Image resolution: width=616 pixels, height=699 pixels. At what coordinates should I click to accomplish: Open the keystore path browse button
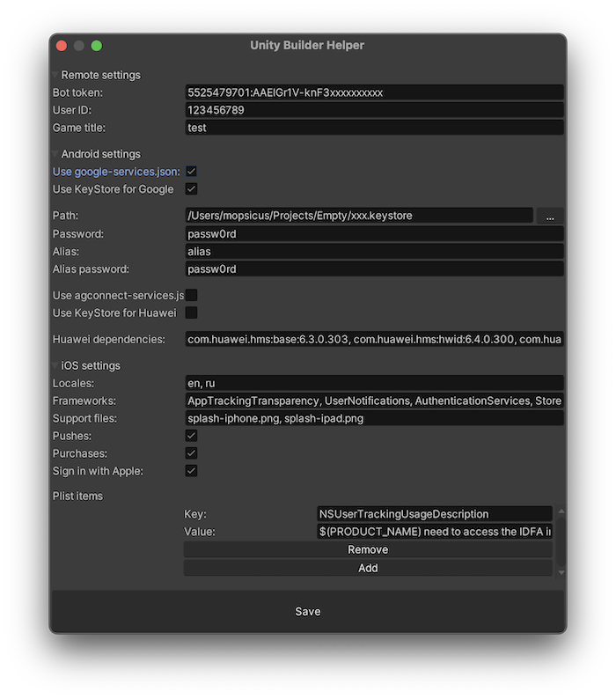pyautogui.click(x=550, y=216)
